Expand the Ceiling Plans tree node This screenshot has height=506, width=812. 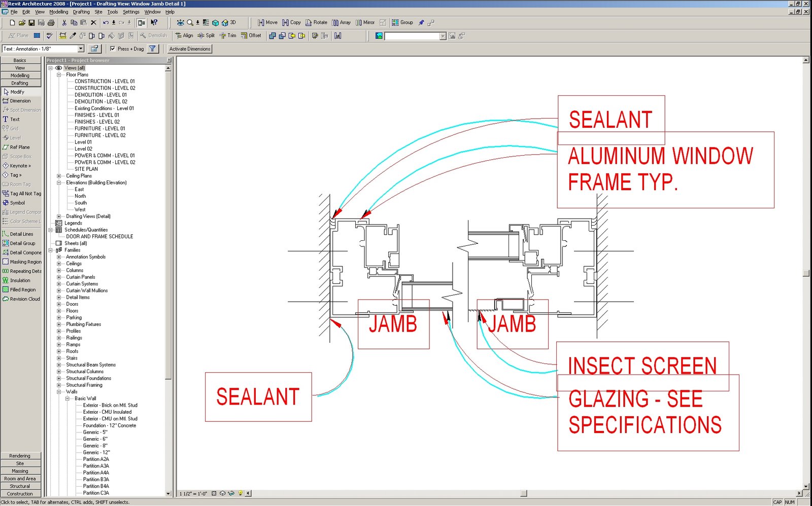point(59,176)
